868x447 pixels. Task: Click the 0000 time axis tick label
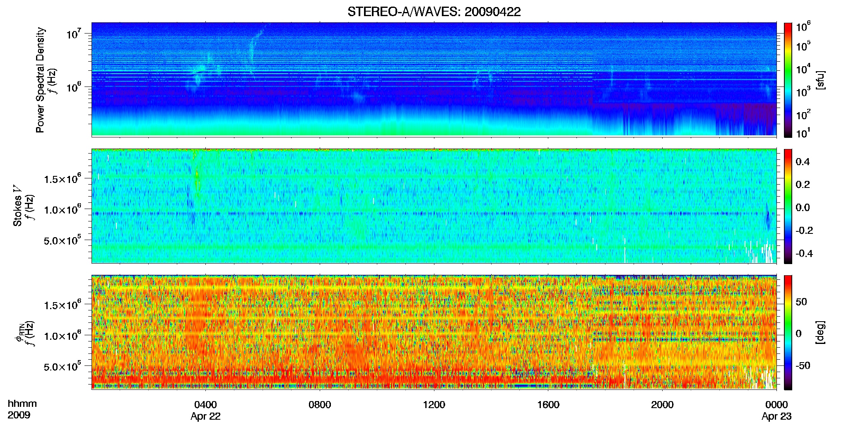pyautogui.click(x=776, y=405)
